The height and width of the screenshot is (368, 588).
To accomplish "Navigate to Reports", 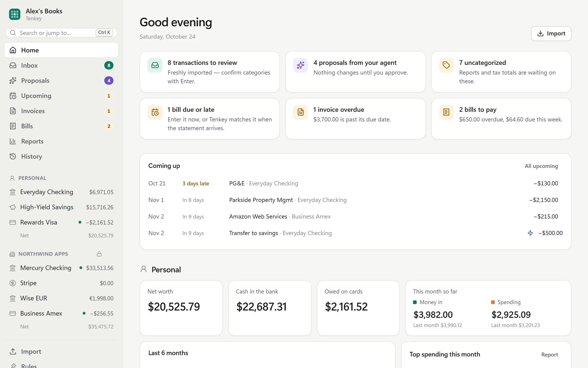I will coord(61,141).
